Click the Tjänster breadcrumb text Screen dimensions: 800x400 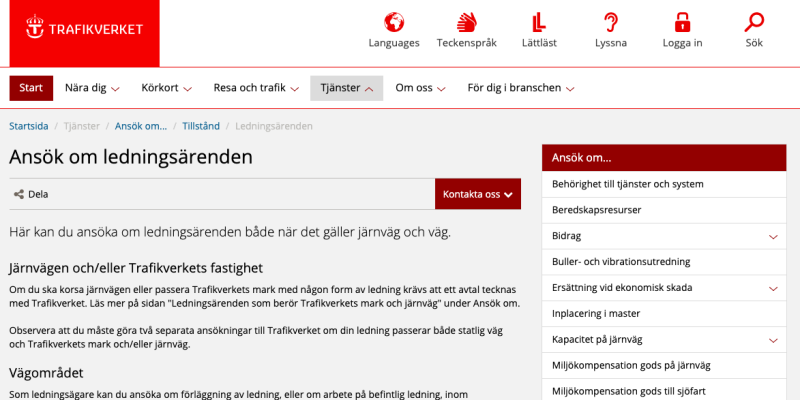pyautogui.click(x=82, y=126)
